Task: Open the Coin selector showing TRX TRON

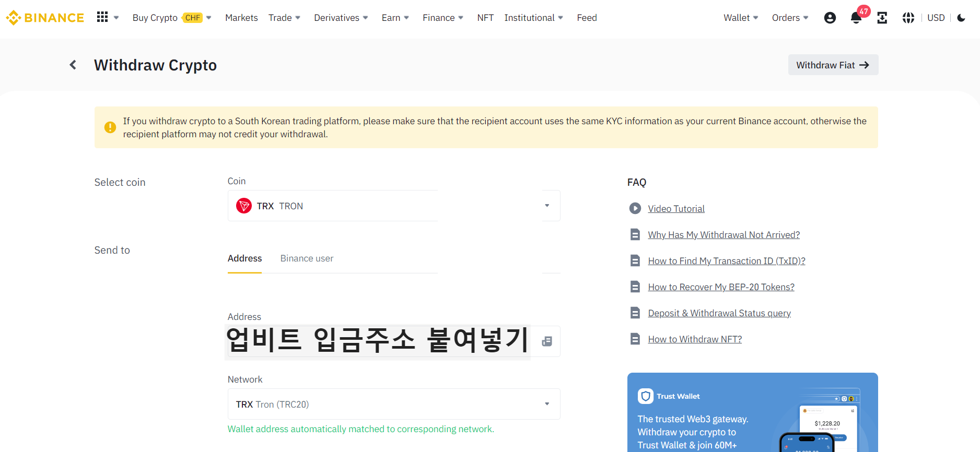Action: tap(394, 206)
